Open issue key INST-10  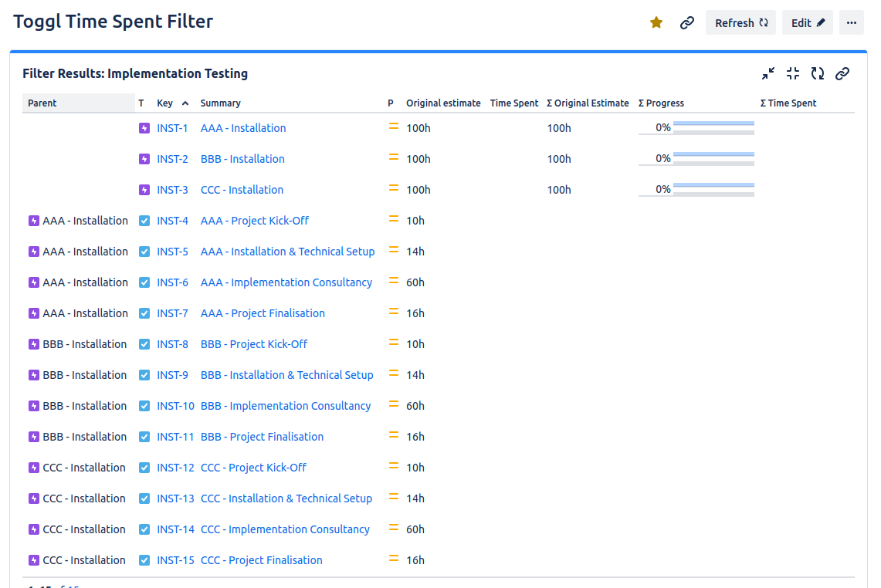[175, 406]
